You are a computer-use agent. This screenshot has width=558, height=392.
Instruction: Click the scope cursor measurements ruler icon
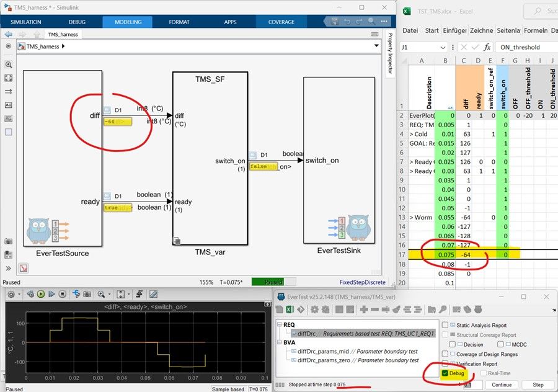click(153, 294)
